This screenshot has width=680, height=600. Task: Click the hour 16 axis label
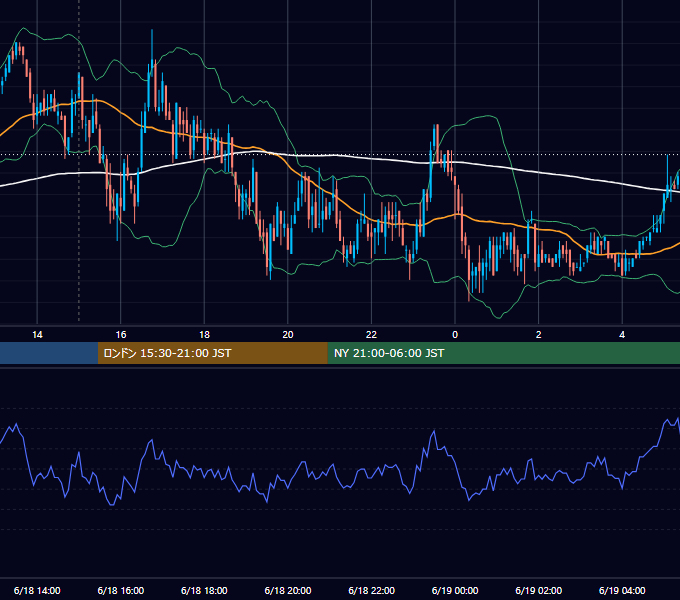point(121,335)
